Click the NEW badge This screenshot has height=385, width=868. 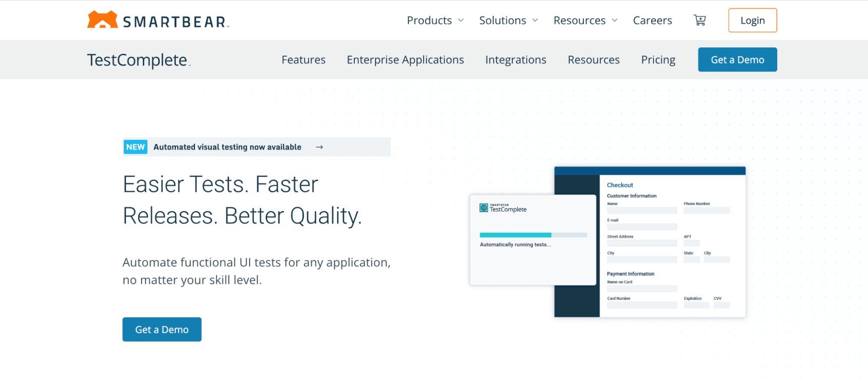click(135, 147)
